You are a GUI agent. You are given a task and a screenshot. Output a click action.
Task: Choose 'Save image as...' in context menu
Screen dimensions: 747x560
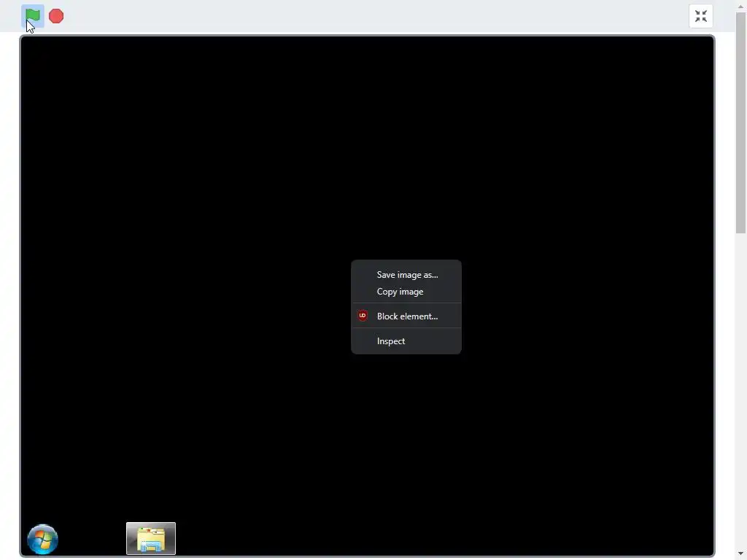[x=406, y=275]
